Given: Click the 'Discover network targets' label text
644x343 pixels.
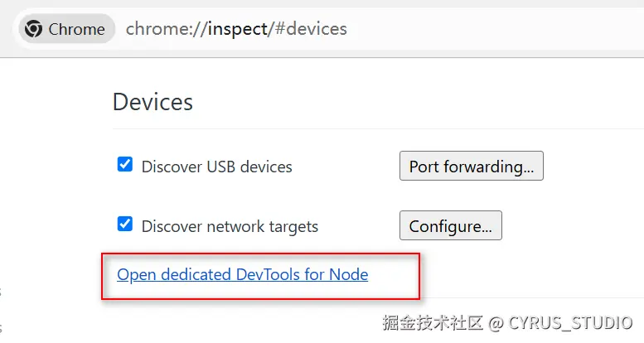Looking at the screenshot, I should coord(230,226).
